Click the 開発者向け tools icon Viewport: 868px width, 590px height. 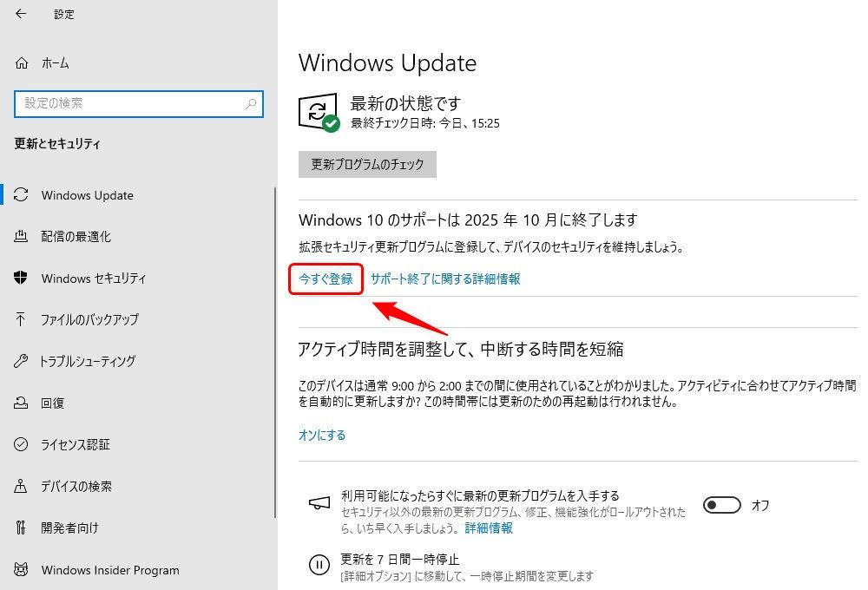click(21, 528)
